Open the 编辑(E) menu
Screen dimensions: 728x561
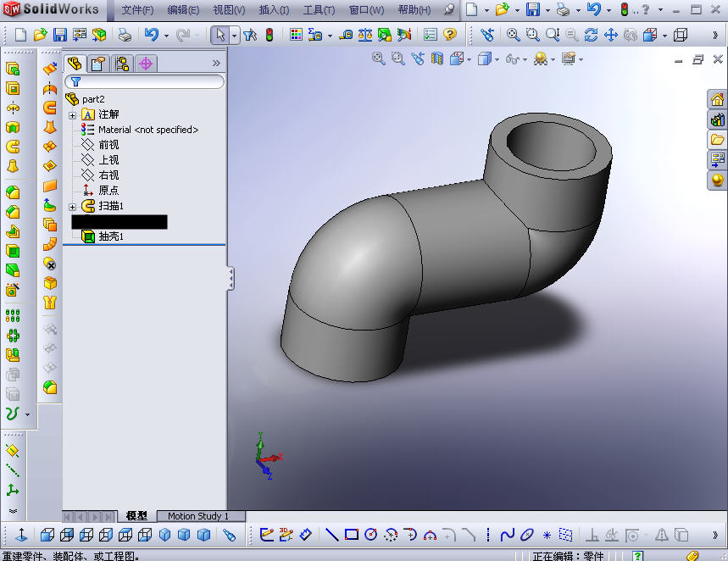click(183, 10)
